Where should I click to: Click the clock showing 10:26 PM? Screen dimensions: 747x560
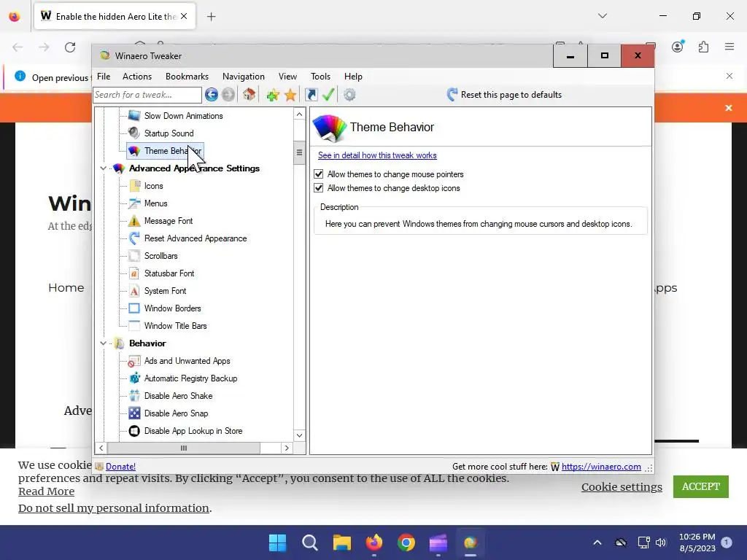[x=697, y=537]
